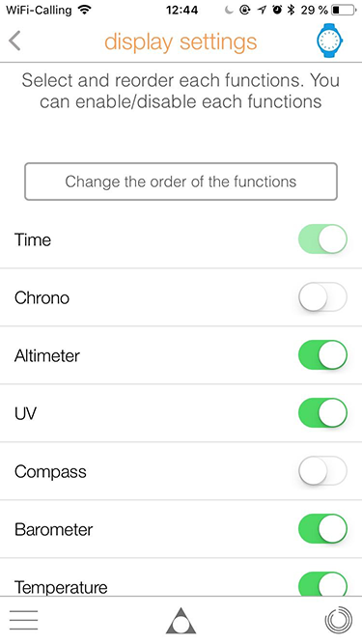Disable the Time function toggle
Viewport: 362px width, 644px height.
click(x=322, y=239)
